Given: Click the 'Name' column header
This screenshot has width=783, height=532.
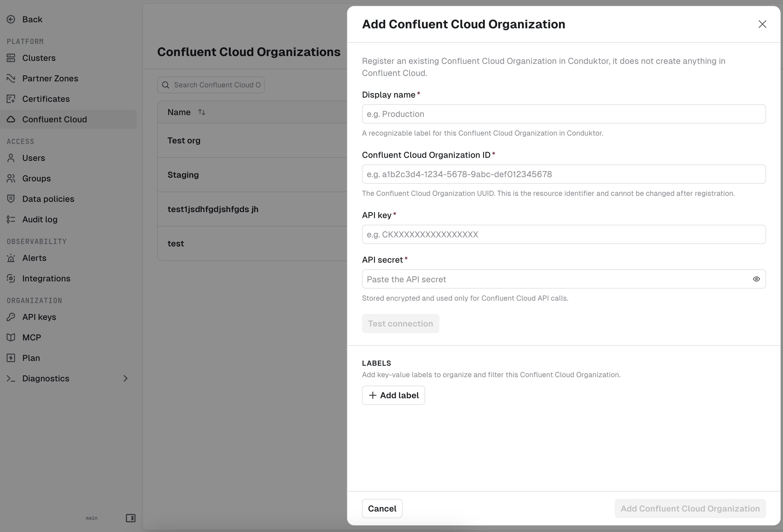Looking at the screenshot, I should coord(179,112).
